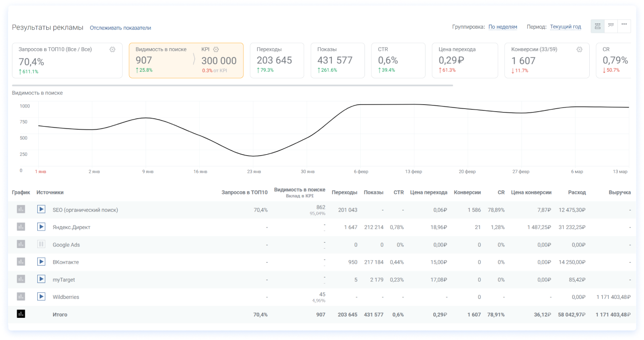The image size is (644, 340).
Task: Click the Цена перехода column header
Action: pos(429,192)
